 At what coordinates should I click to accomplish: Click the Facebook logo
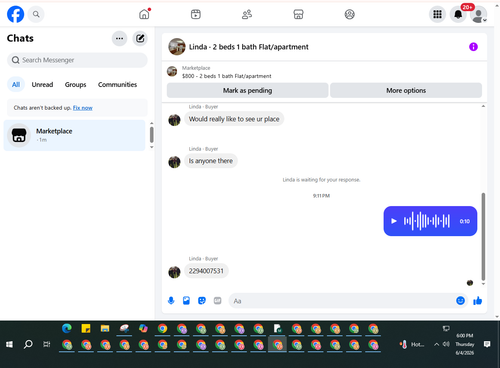[x=15, y=14]
